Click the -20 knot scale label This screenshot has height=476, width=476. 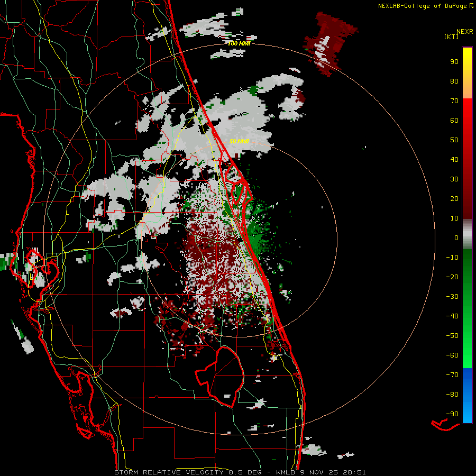click(452, 277)
